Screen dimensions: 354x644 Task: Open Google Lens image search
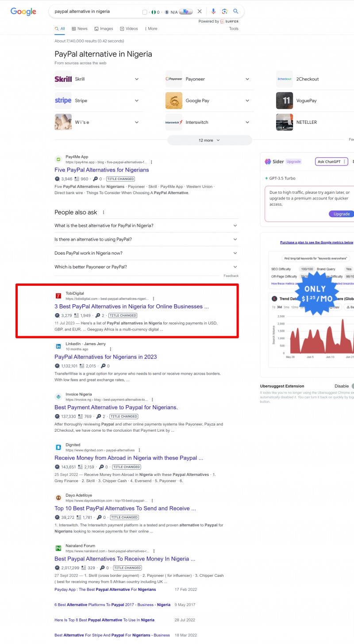tap(225, 11)
